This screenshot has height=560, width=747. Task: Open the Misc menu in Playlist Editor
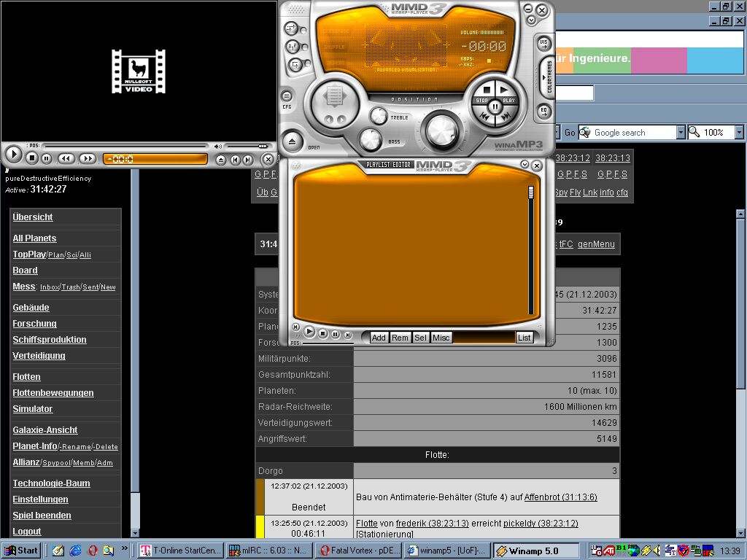(x=441, y=338)
